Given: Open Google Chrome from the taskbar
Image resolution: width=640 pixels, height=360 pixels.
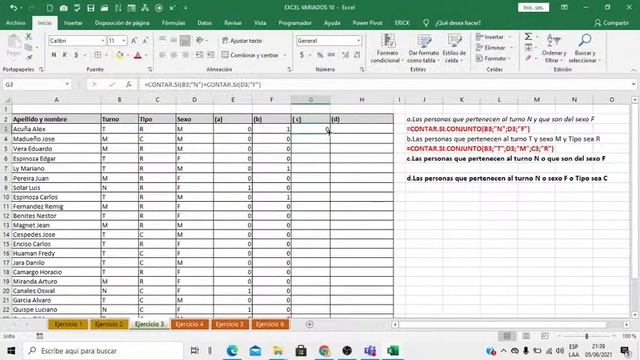Looking at the screenshot, I should [x=324, y=350].
